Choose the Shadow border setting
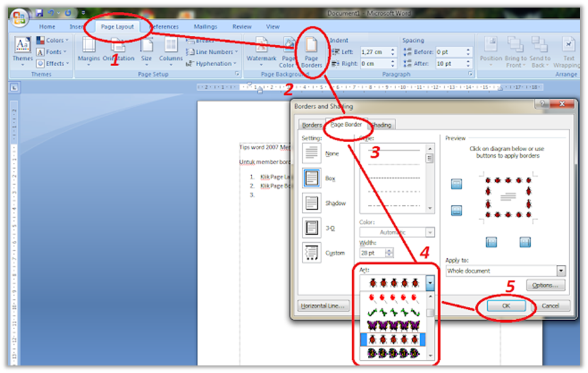This screenshot has height=373, width=588. click(312, 203)
